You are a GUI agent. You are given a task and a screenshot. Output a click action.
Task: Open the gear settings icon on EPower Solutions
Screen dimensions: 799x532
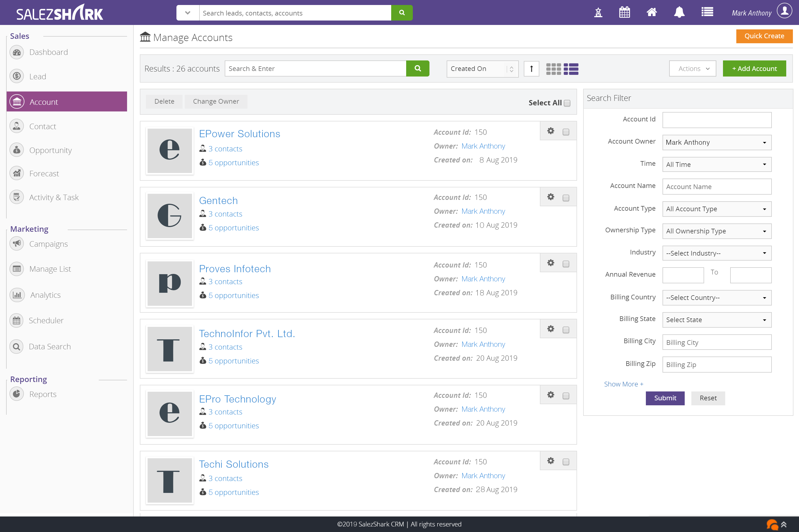pos(550,131)
